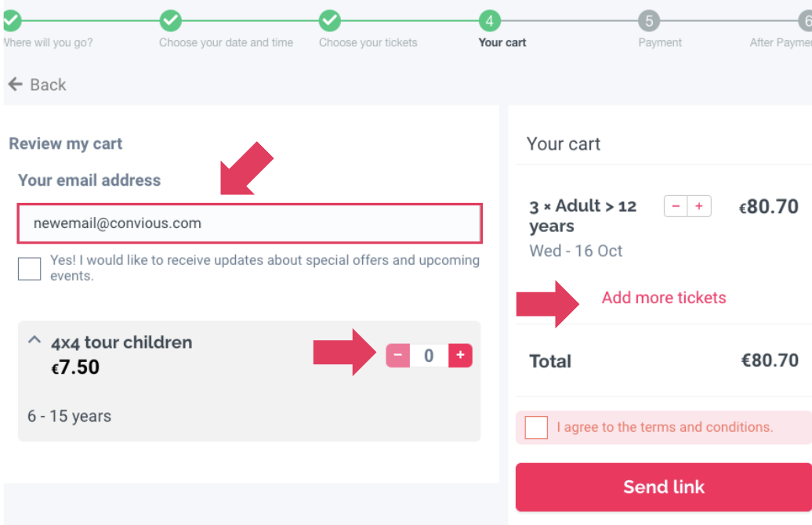This screenshot has height=525, width=812.
Task: Agree to the terms and conditions
Action: pos(537,428)
